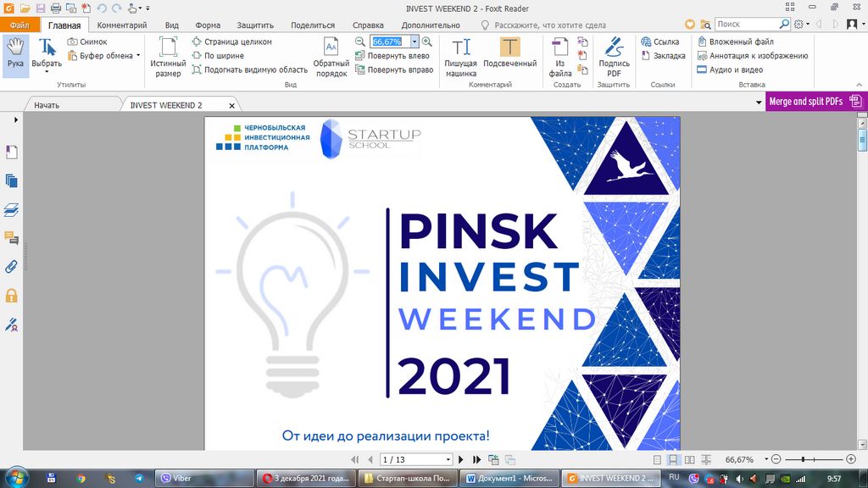The height and width of the screenshot is (488, 868).
Task: Open the page number dropdown 1 / 13
Action: click(x=448, y=459)
